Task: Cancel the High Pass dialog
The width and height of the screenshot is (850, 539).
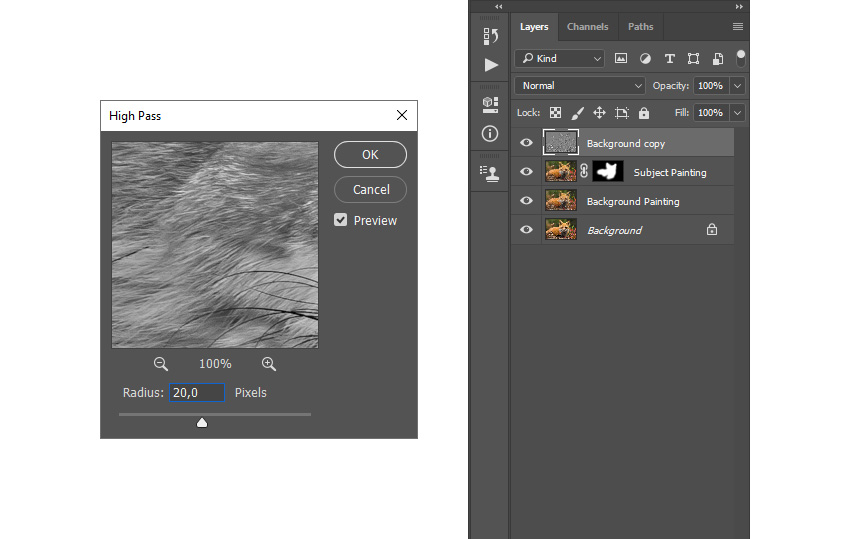Action: click(370, 189)
